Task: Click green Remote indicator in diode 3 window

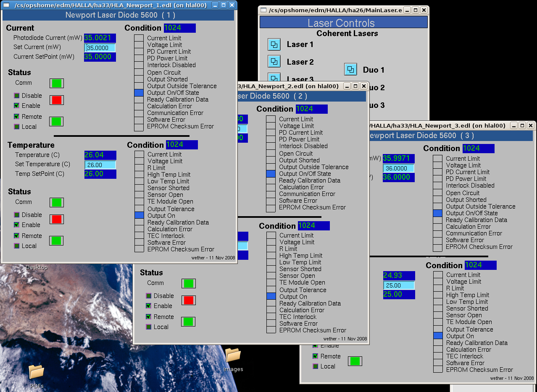Action: 355,361
